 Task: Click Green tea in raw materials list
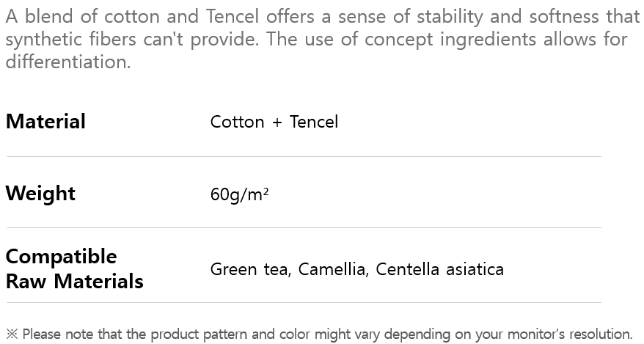pos(249,270)
